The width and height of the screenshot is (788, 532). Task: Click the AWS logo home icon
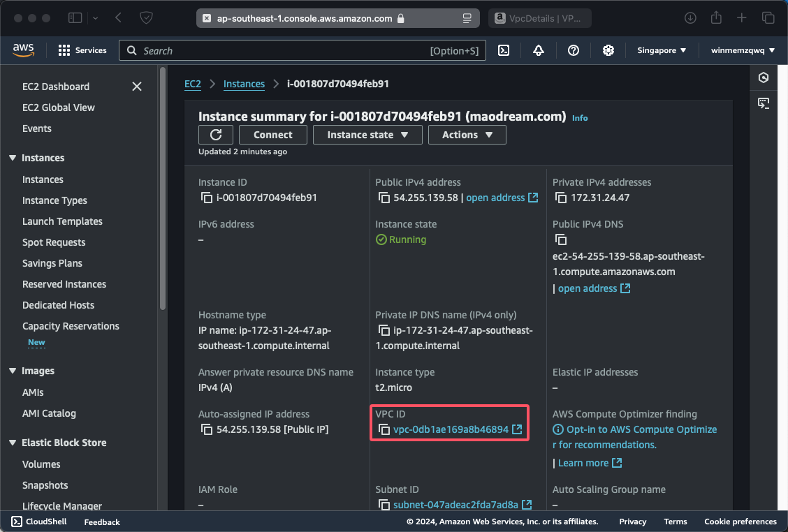coord(23,50)
